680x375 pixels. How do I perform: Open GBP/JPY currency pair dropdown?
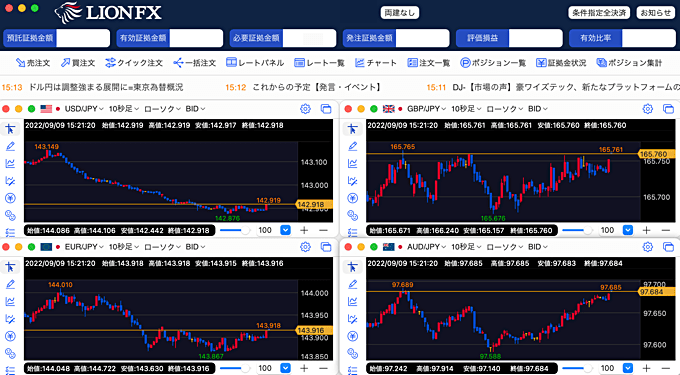(426, 109)
